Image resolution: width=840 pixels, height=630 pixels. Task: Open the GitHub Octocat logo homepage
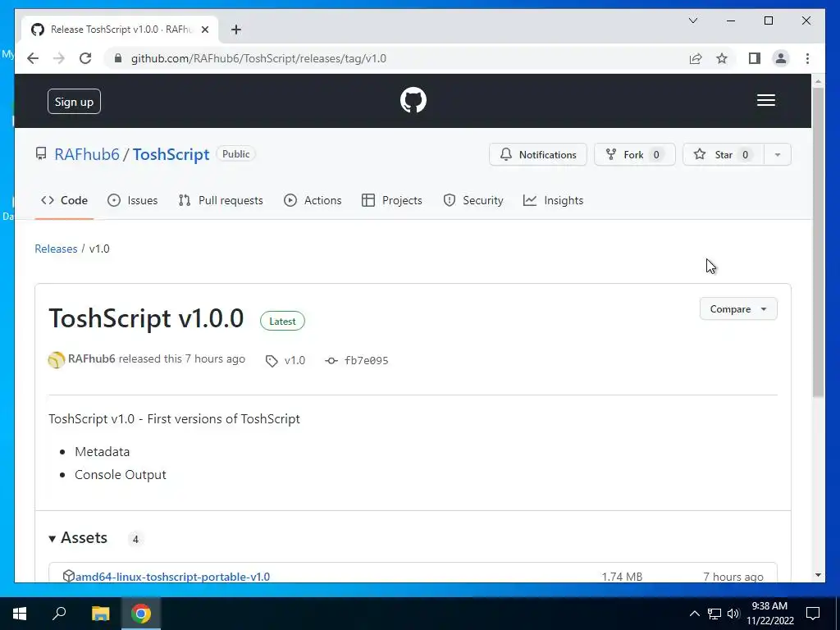coord(413,100)
